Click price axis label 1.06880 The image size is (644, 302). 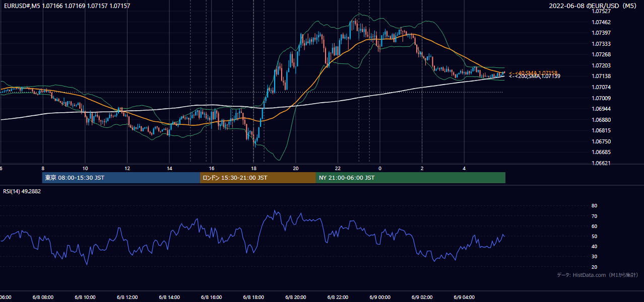(x=601, y=120)
